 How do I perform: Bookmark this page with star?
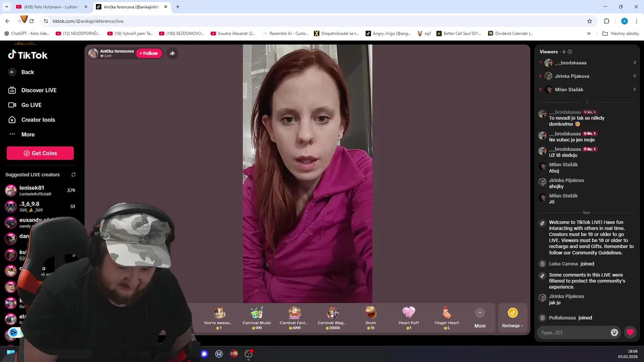pyautogui.click(x=590, y=21)
